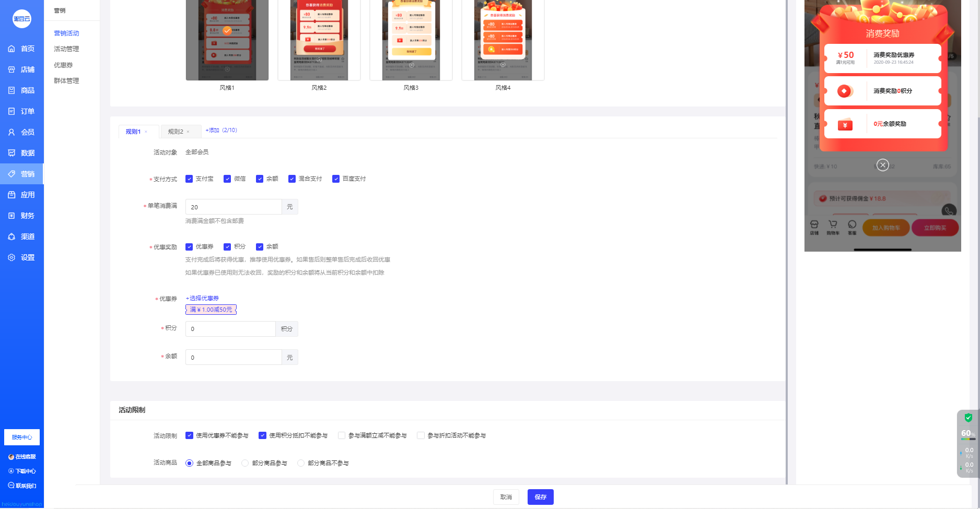Viewport: 980px width, 509px height.
Task: Click +添加 (2/10) to add a rule
Action: [221, 130]
